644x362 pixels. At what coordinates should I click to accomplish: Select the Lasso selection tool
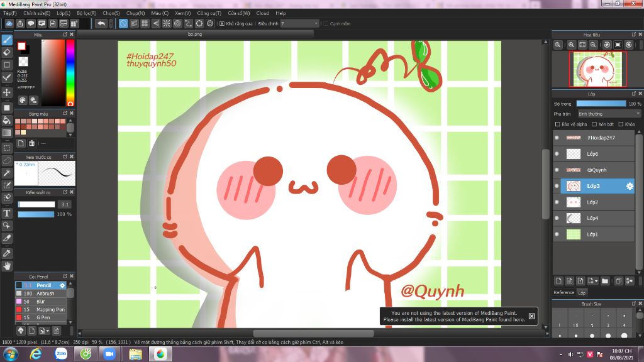7,160
